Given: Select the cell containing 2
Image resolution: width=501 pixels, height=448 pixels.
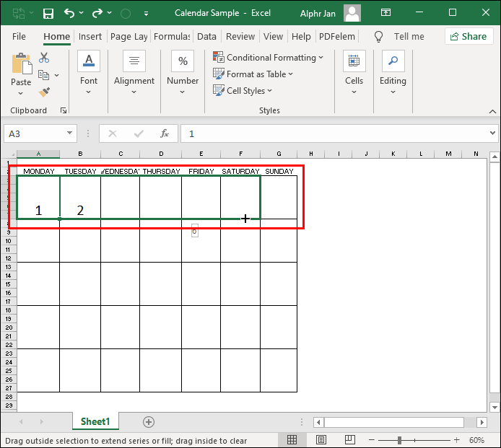Looking at the screenshot, I should point(80,198).
